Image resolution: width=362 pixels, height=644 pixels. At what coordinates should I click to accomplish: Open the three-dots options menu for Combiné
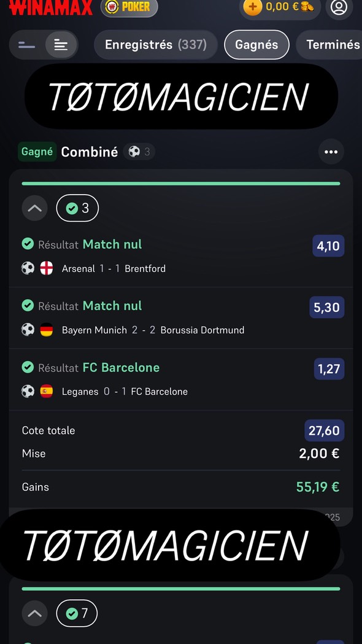coord(331,152)
